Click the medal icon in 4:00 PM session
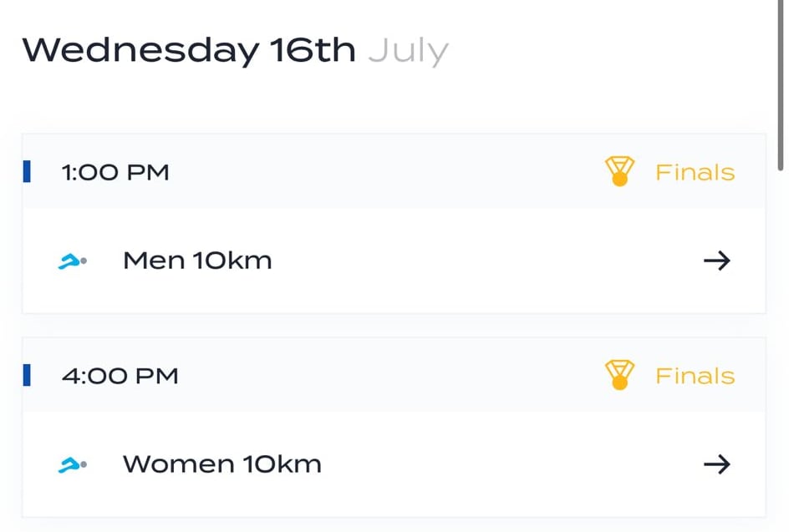Screen dimensions: 789x532 [619, 375]
